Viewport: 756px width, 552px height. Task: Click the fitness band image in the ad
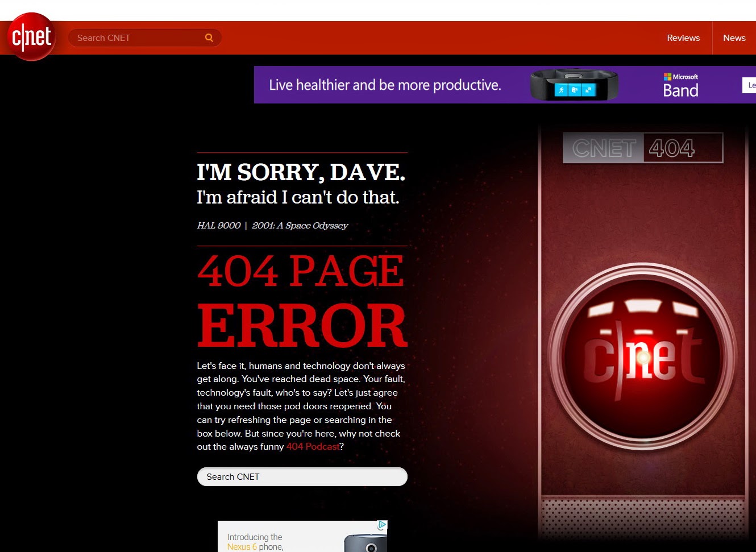point(574,85)
